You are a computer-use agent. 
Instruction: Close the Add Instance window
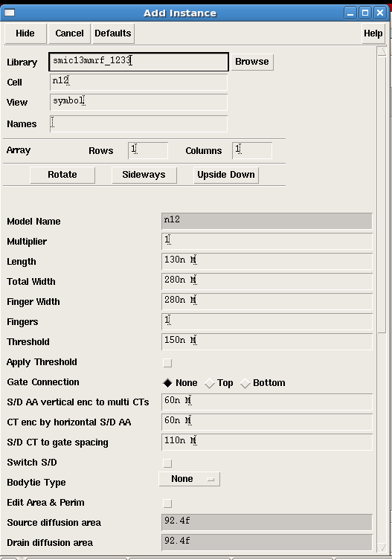click(x=380, y=13)
